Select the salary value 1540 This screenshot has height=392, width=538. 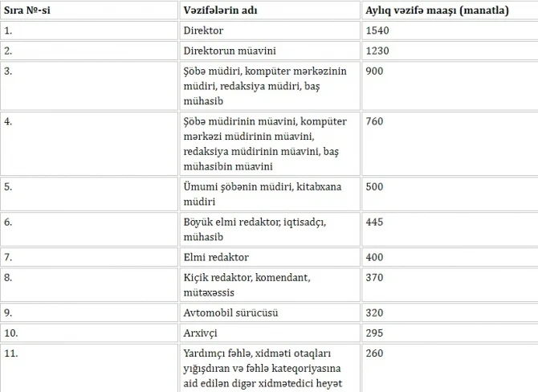pos(377,31)
